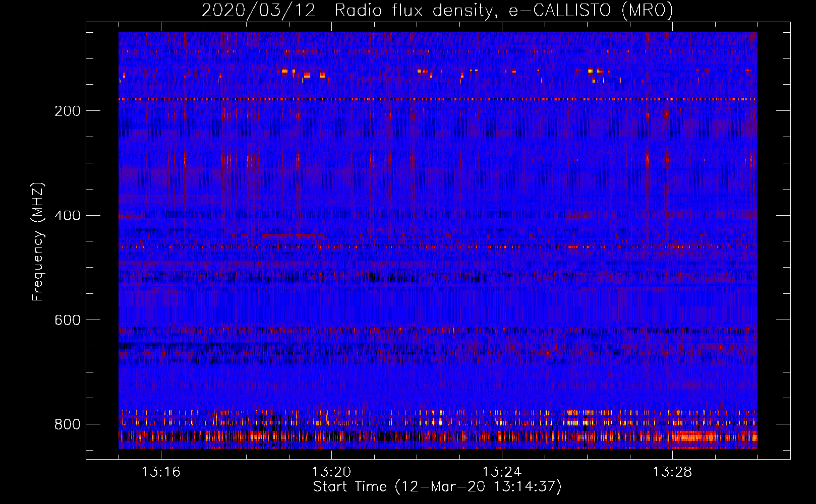Click the 200 frequency tick label
The image size is (816, 504).
(x=68, y=111)
